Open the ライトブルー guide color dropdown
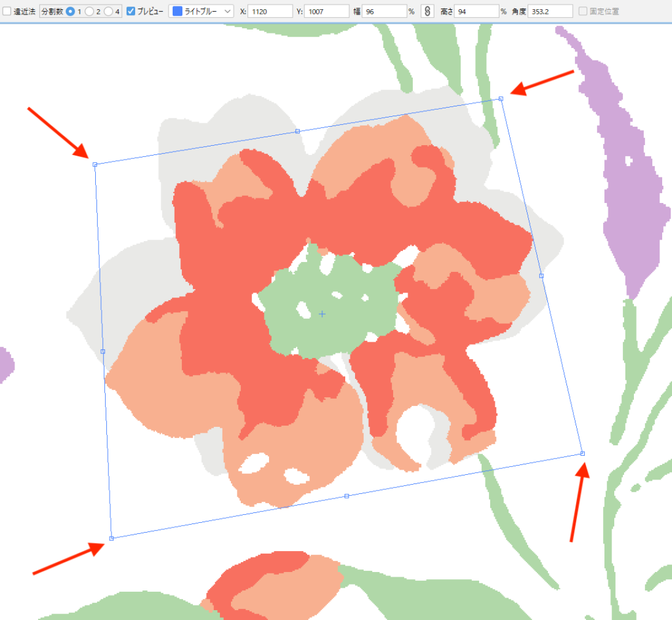Screen dimensions: 672x620 click(x=201, y=11)
